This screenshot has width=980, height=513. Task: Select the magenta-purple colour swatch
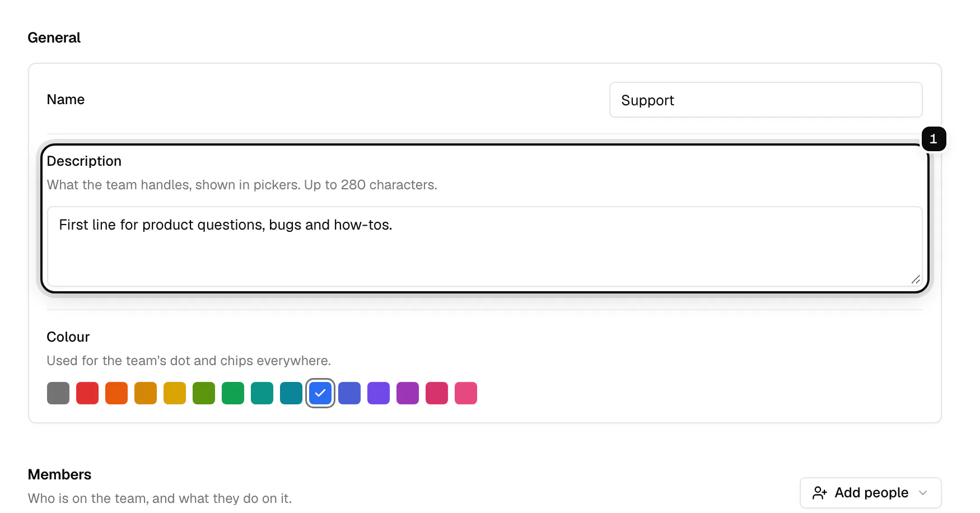coord(408,393)
